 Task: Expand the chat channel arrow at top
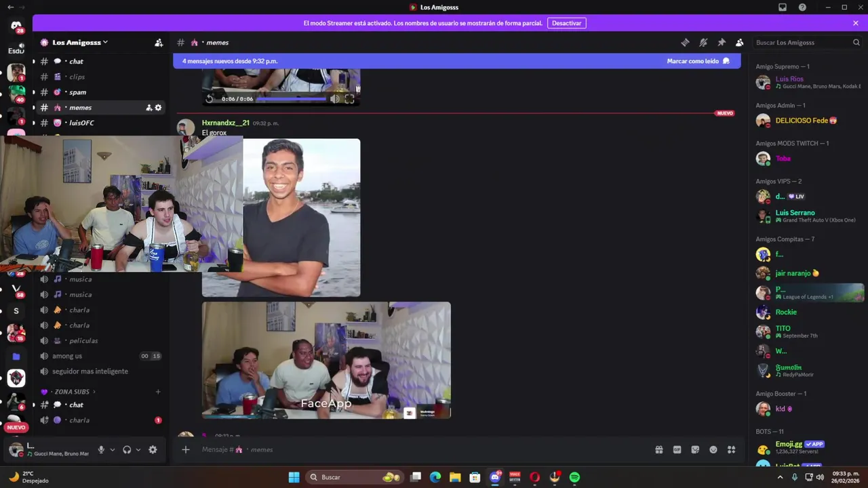point(33,62)
